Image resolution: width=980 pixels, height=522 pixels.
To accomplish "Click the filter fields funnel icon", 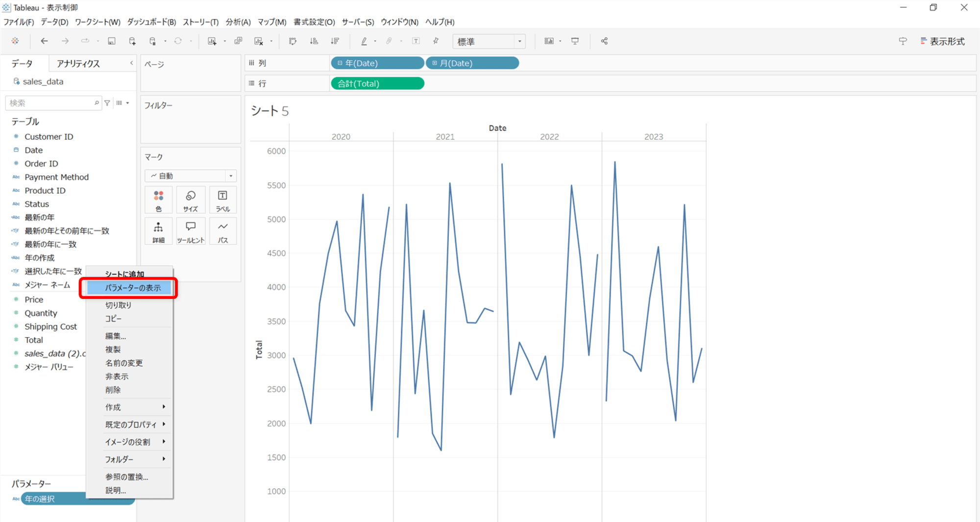I will 107,103.
